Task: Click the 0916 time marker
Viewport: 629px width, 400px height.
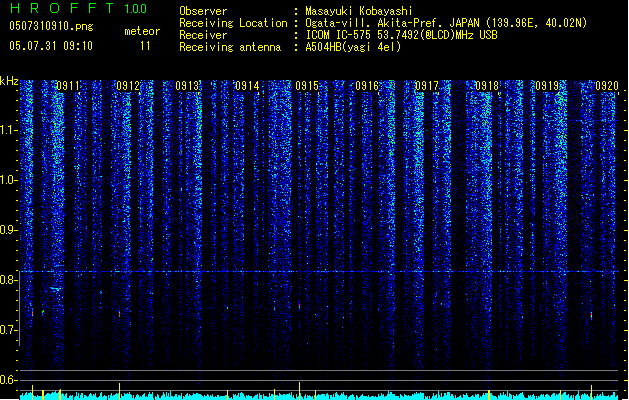Action: click(367, 85)
